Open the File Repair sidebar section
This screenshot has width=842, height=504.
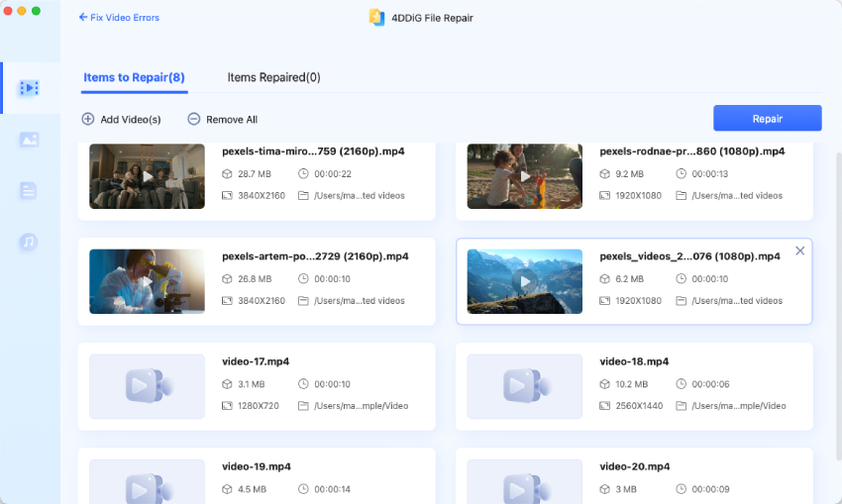pyautogui.click(x=29, y=190)
